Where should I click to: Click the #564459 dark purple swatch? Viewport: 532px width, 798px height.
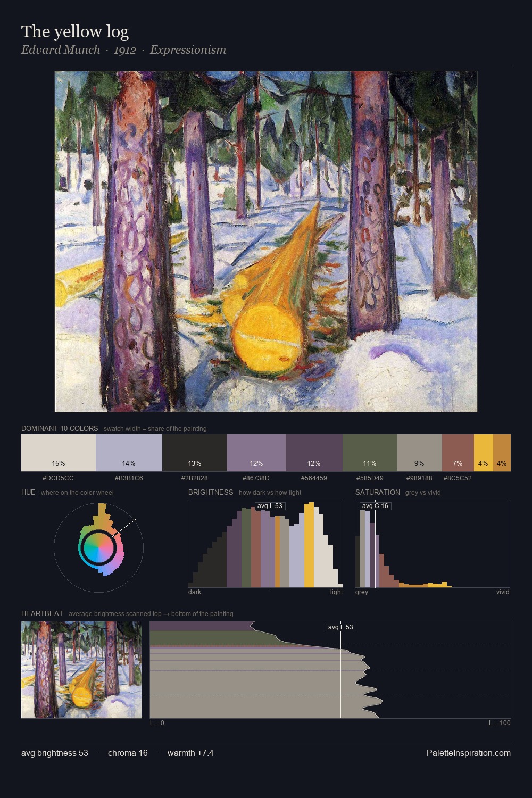(x=314, y=453)
